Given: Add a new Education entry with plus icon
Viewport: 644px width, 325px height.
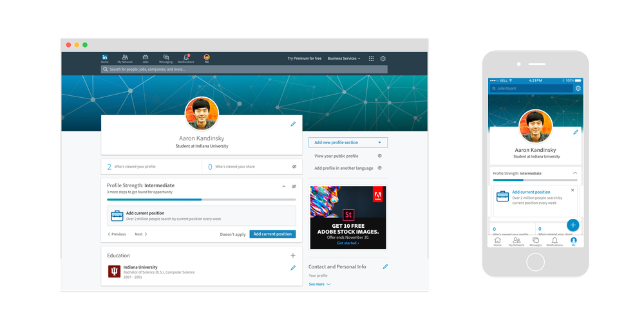Looking at the screenshot, I should [293, 255].
